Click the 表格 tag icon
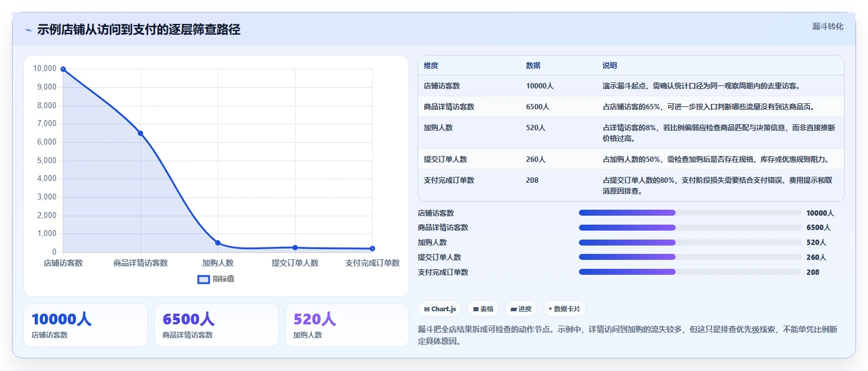Image resolution: width=868 pixels, height=371 pixels. [476, 309]
